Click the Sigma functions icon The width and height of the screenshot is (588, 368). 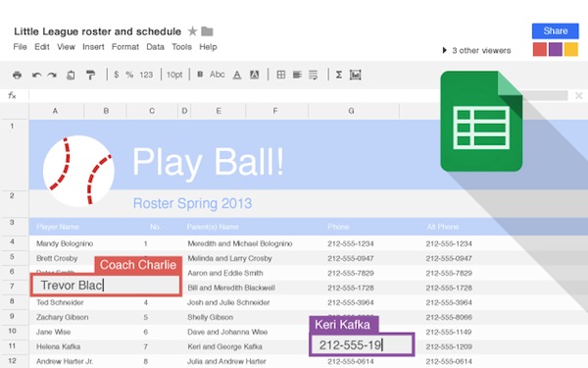(x=339, y=75)
